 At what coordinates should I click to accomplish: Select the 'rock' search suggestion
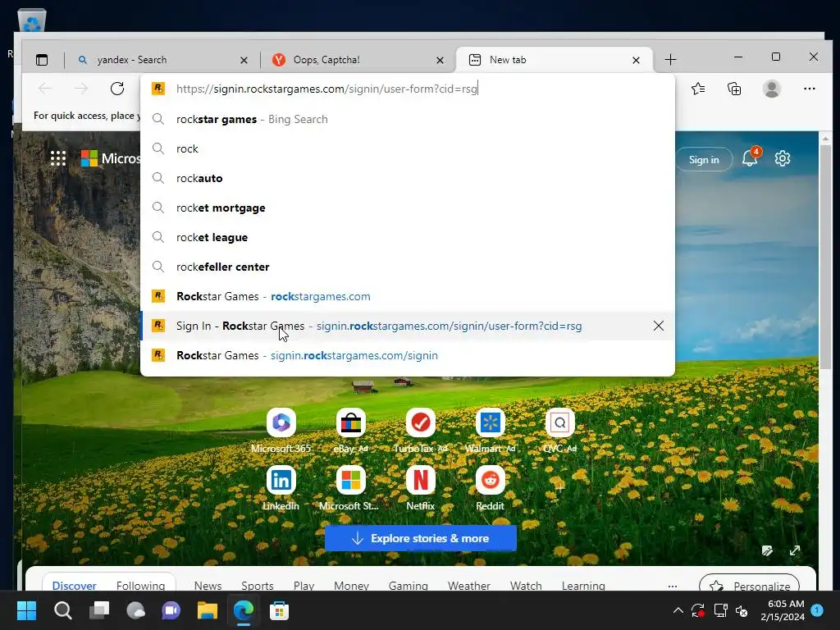point(407,148)
